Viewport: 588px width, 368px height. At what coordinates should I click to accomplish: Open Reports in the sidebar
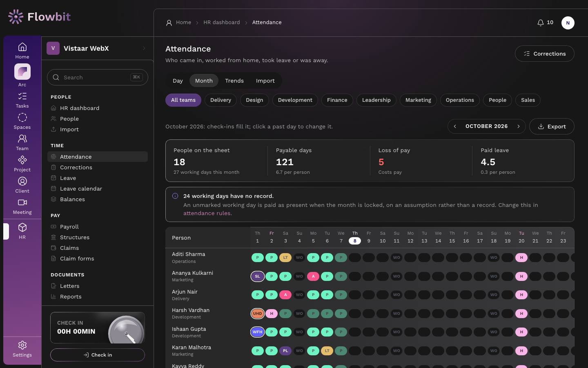click(98, 296)
